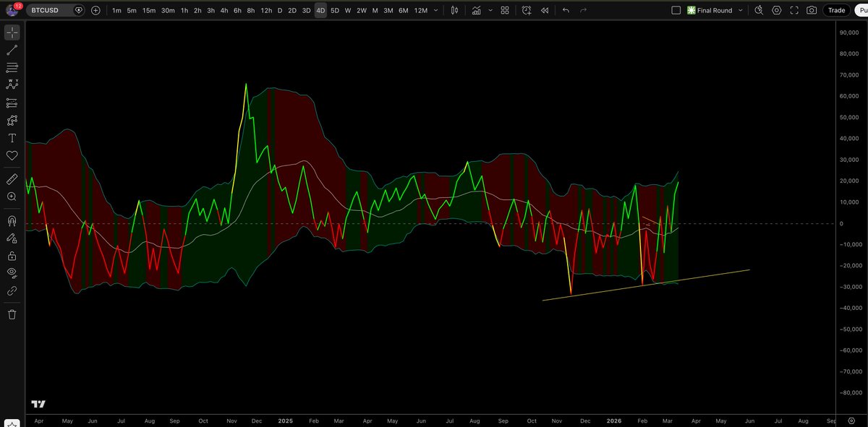
Task: Switch to the 30m timeframe
Action: coord(168,10)
